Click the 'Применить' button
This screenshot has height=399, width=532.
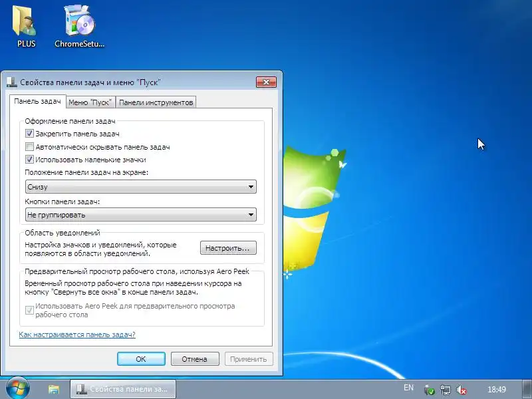(249, 359)
